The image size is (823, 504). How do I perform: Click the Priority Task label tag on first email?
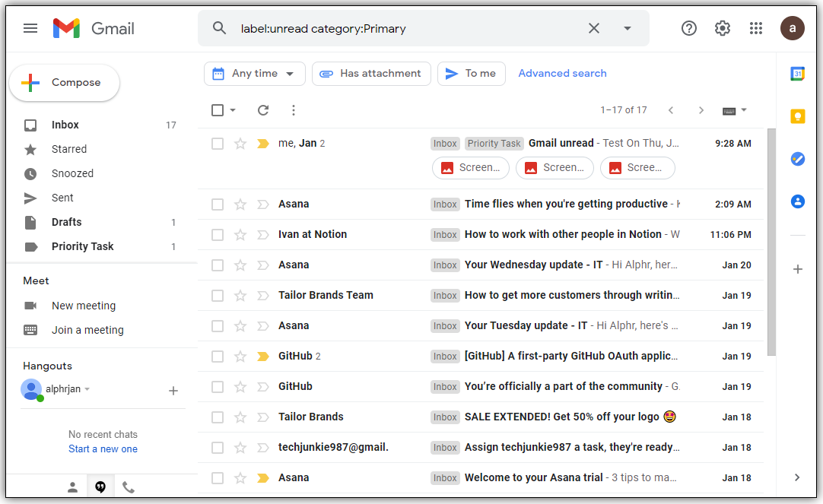494,144
